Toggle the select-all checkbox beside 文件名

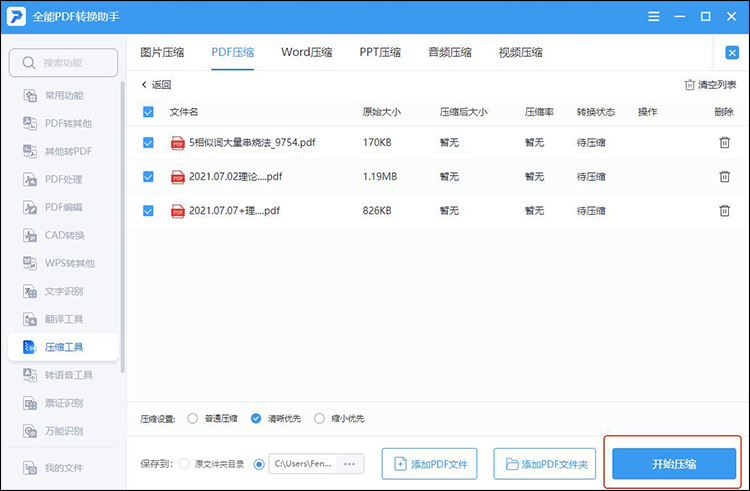(149, 112)
